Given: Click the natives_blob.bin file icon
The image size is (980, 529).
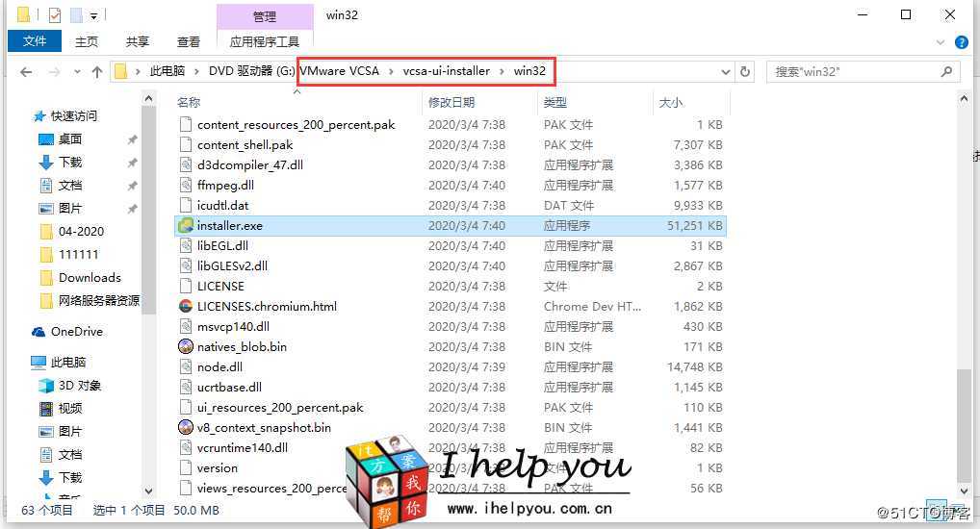Looking at the screenshot, I should (186, 346).
